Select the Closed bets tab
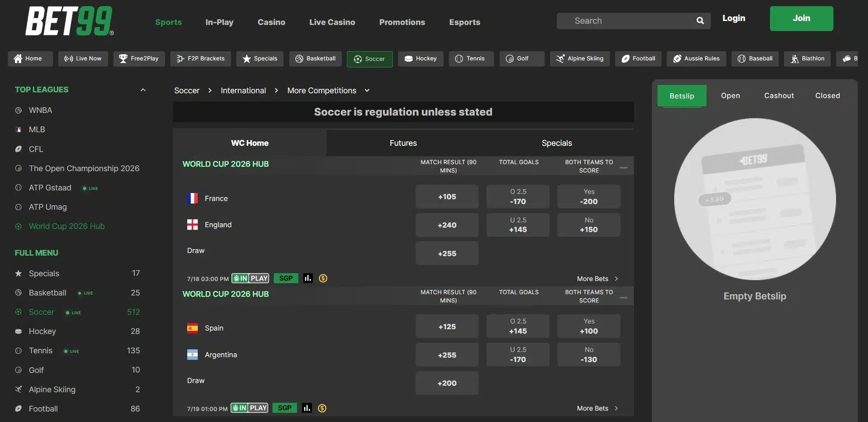The height and width of the screenshot is (422, 868). 827,95
